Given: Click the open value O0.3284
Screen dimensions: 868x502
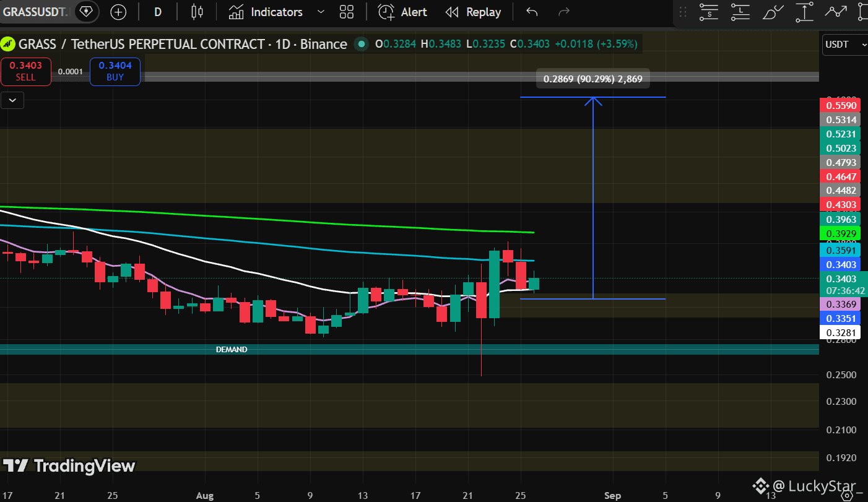Looking at the screenshot, I should click(396, 44).
